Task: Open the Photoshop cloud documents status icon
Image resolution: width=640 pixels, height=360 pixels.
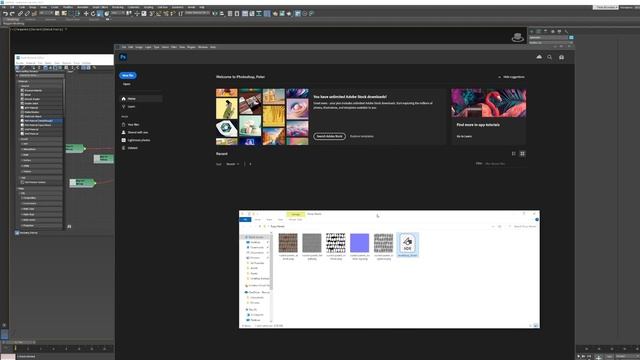Action: point(539,57)
